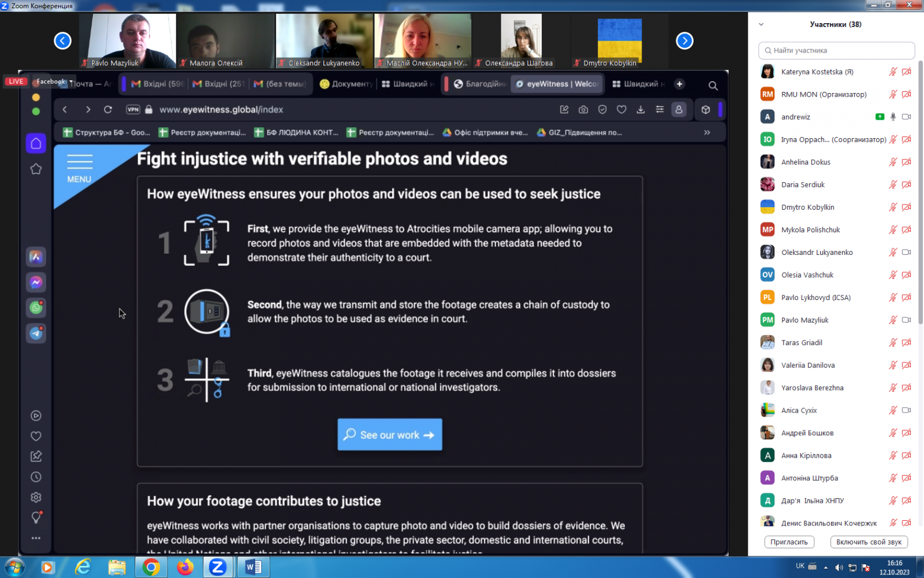Switch to Благодійн tab
924x578 pixels.
479,84
